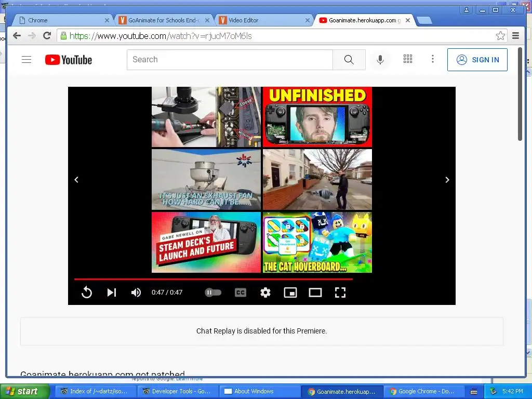Viewport: 532px width, 399px height.
Task: Switch to About Windows taskbar item
Action: [259, 391]
